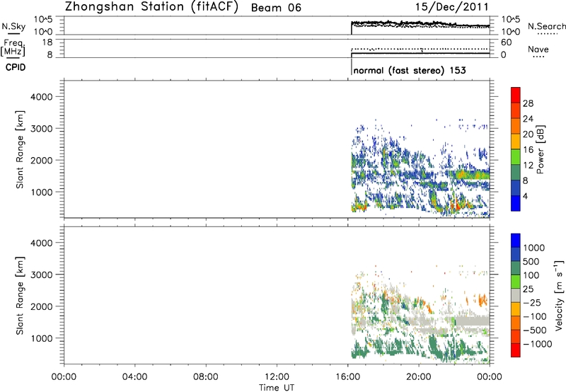Select the '4' Power colorbar label

coord(526,196)
